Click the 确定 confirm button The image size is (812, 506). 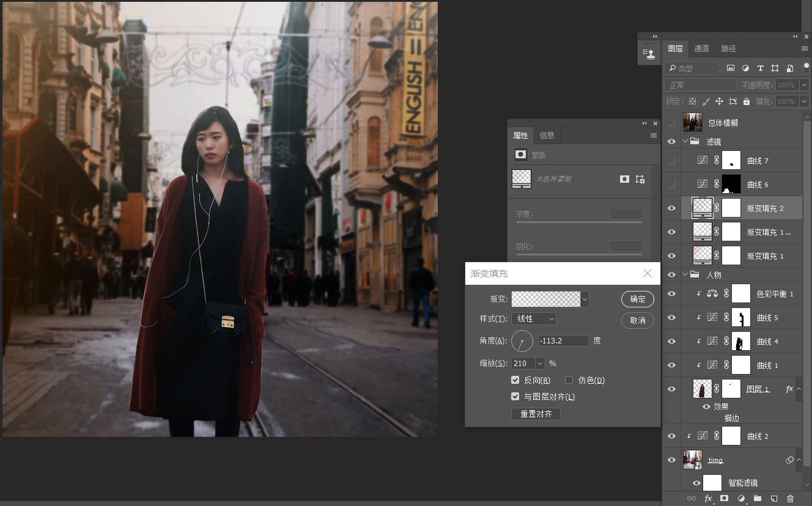pyautogui.click(x=637, y=299)
